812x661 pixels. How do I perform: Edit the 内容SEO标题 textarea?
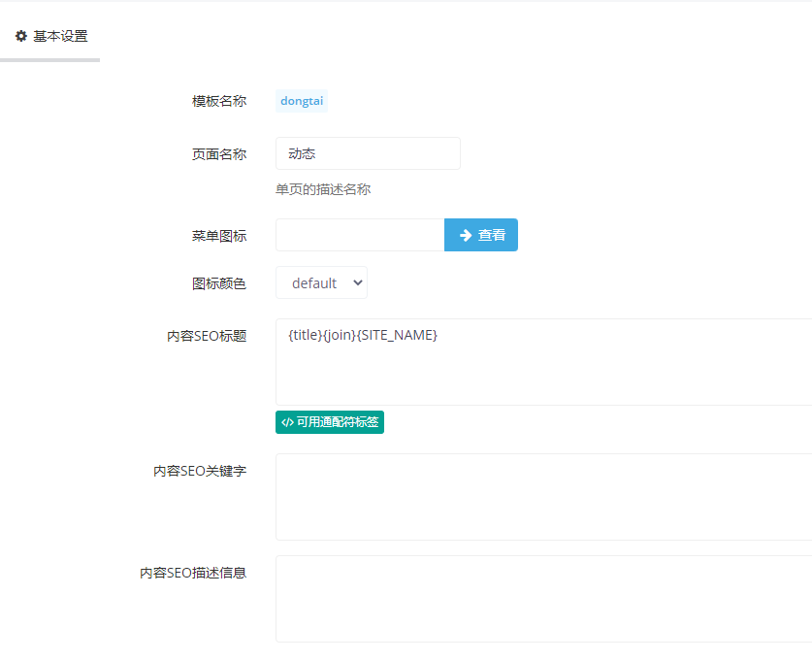[x=543, y=362]
